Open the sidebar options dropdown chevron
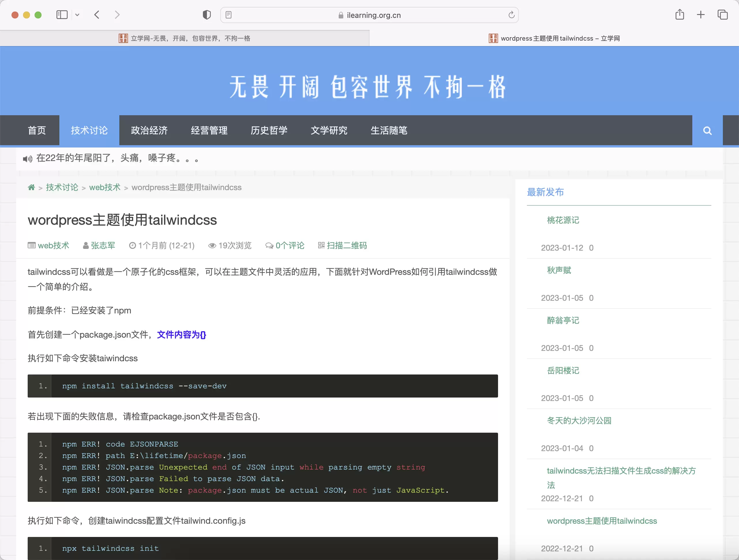The height and width of the screenshot is (560, 739). pyautogui.click(x=77, y=15)
